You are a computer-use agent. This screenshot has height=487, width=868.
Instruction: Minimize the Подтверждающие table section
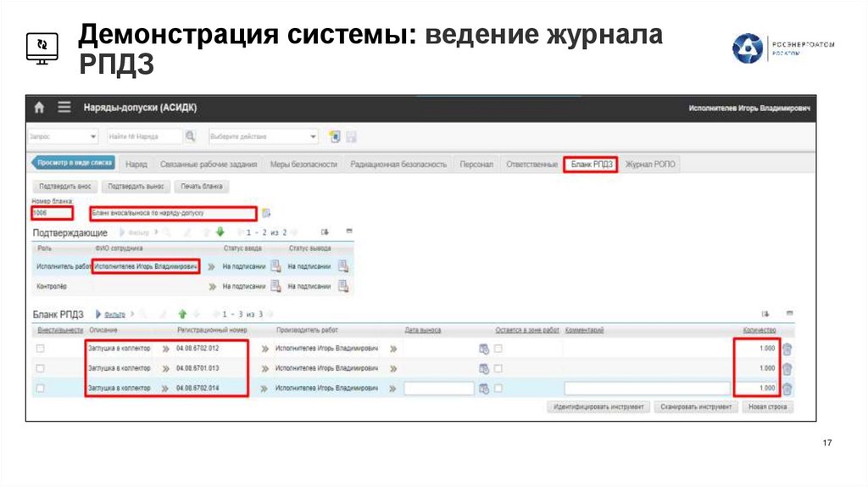348,231
